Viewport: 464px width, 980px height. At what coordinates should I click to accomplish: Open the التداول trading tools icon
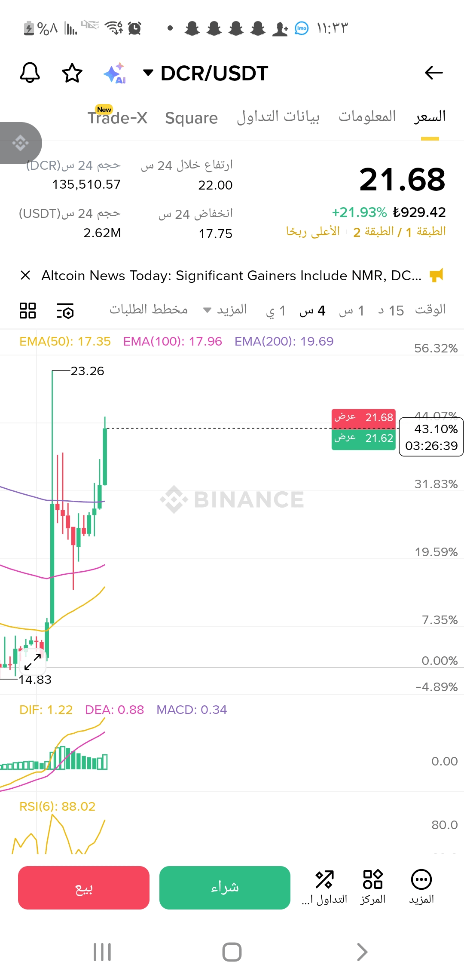[324, 888]
